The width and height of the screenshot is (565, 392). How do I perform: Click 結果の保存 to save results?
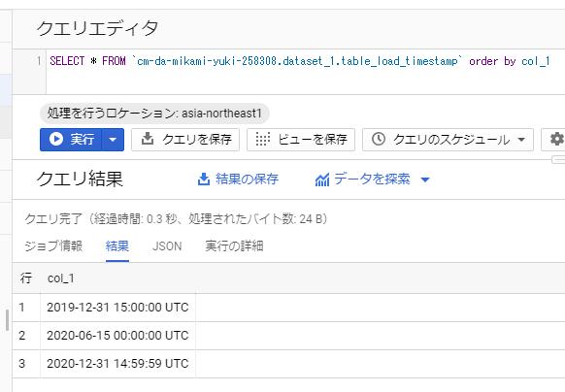[238, 179]
